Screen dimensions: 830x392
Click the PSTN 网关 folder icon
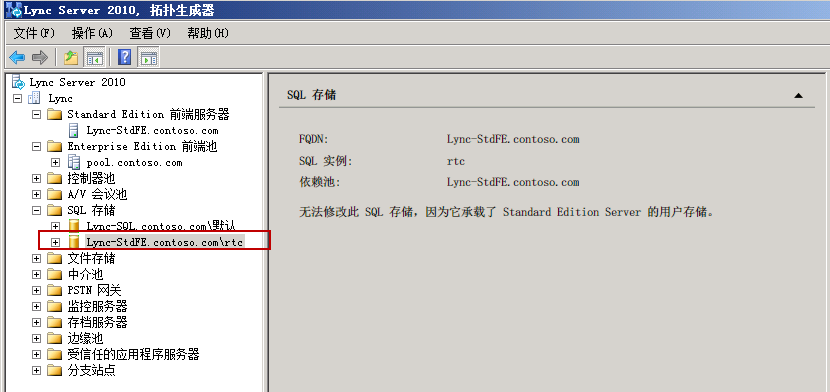(54, 290)
